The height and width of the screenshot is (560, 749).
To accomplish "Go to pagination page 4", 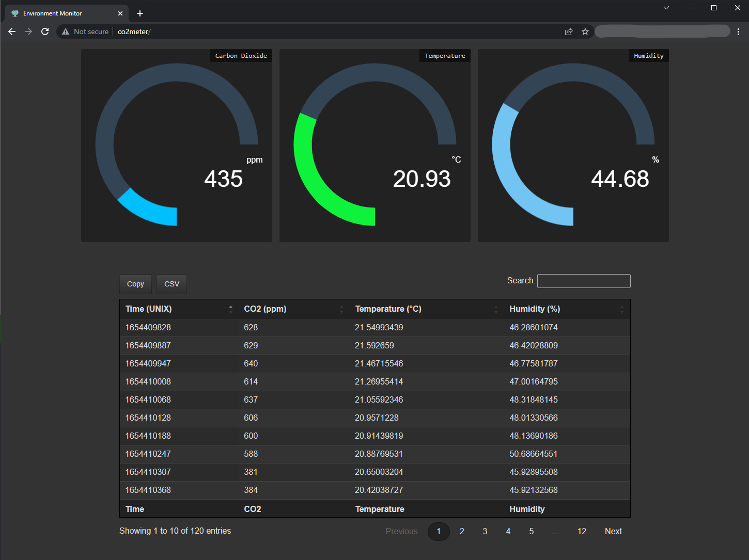I will (x=508, y=531).
